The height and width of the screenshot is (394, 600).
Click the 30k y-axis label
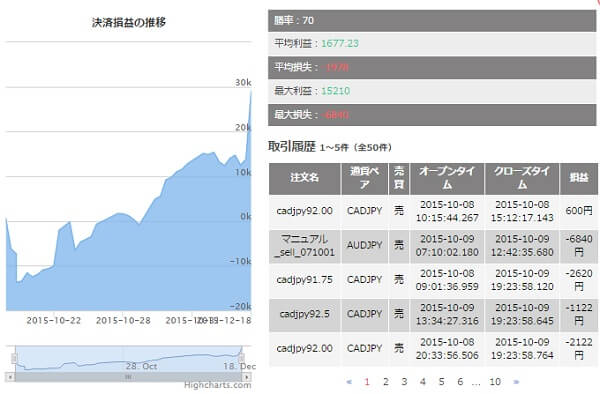point(243,82)
